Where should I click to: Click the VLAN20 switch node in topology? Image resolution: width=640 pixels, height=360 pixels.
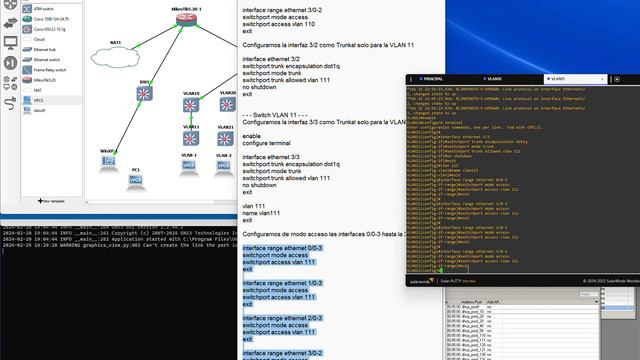227,104
